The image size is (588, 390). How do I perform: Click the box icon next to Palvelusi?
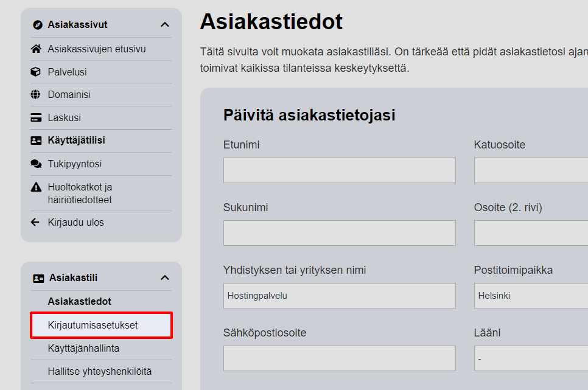pyautogui.click(x=36, y=72)
